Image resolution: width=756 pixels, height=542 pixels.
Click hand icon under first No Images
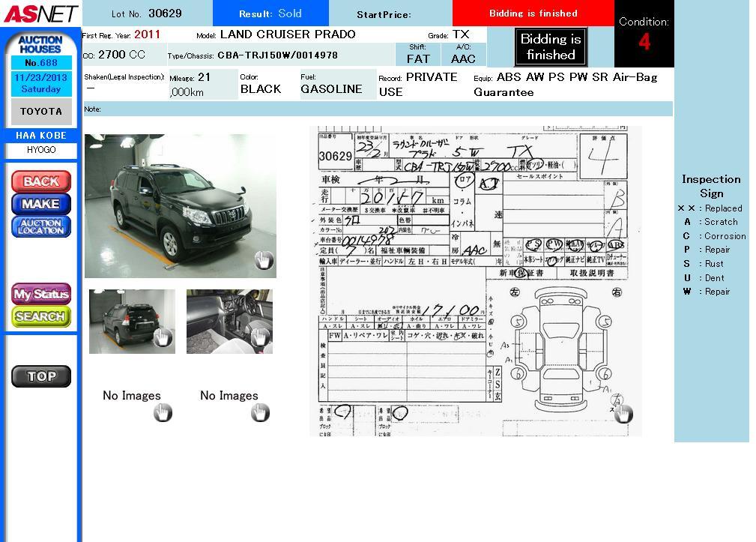163,412
